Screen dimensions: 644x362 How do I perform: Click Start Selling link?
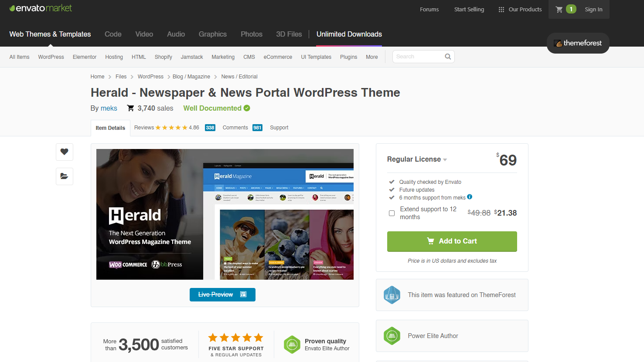pos(469,10)
